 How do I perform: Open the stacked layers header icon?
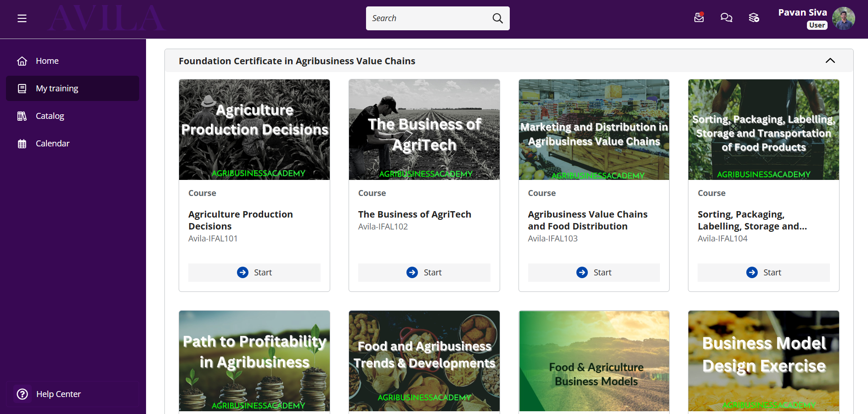pyautogui.click(x=754, y=18)
